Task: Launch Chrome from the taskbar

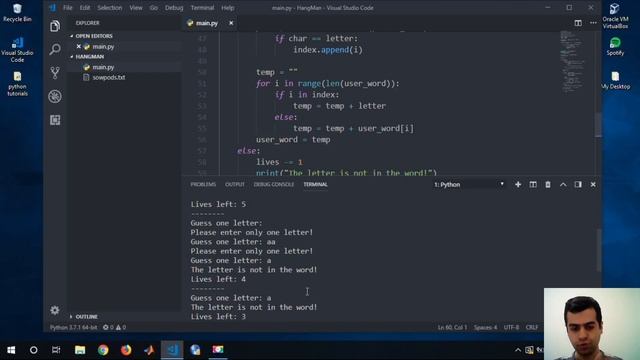Action: click(103, 350)
